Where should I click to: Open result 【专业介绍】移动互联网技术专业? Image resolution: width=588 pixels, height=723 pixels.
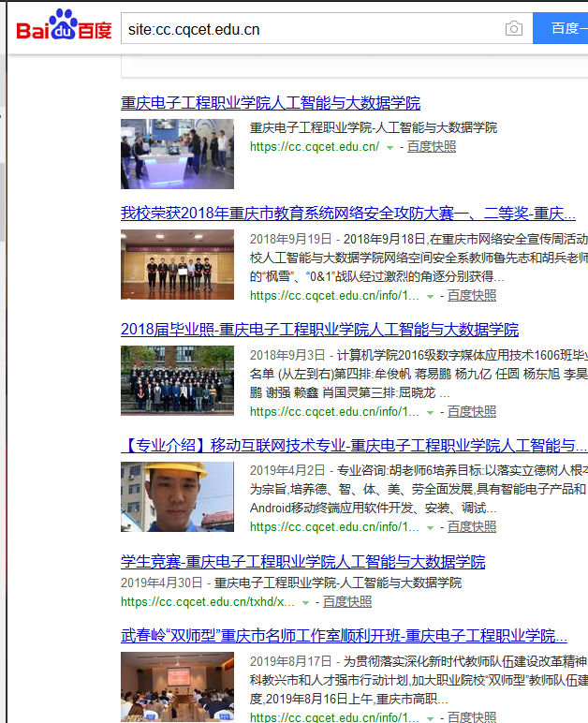click(353, 446)
